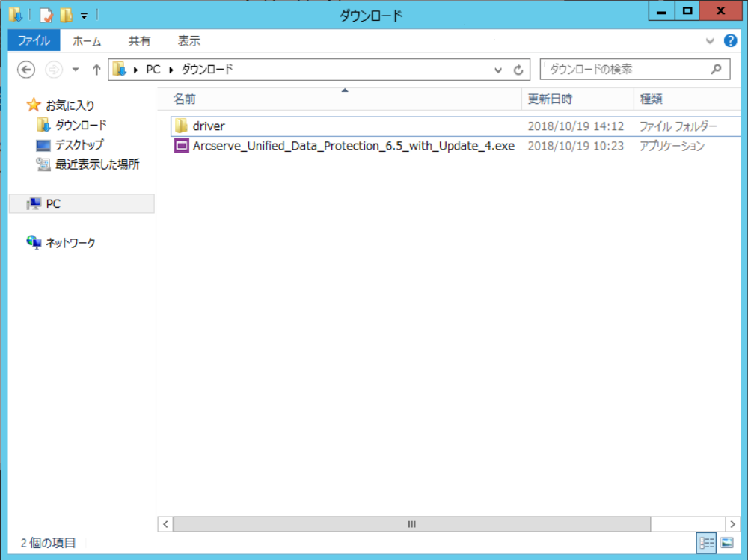The height and width of the screenshot is (560, 748).
Task: Click the network globe icon
Action: tap(34, 242)
